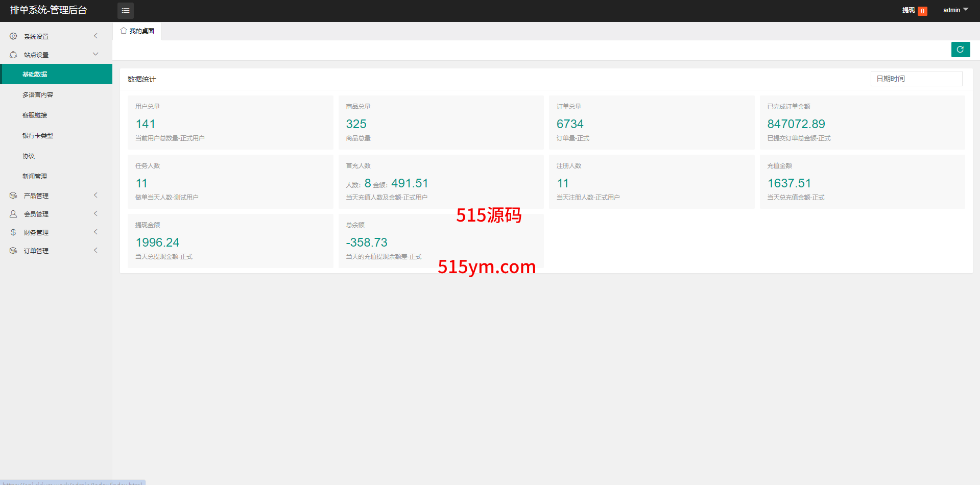Click the 站点设置 sidebar icon
Screen dimensions: 980x485
coord(13,55)
